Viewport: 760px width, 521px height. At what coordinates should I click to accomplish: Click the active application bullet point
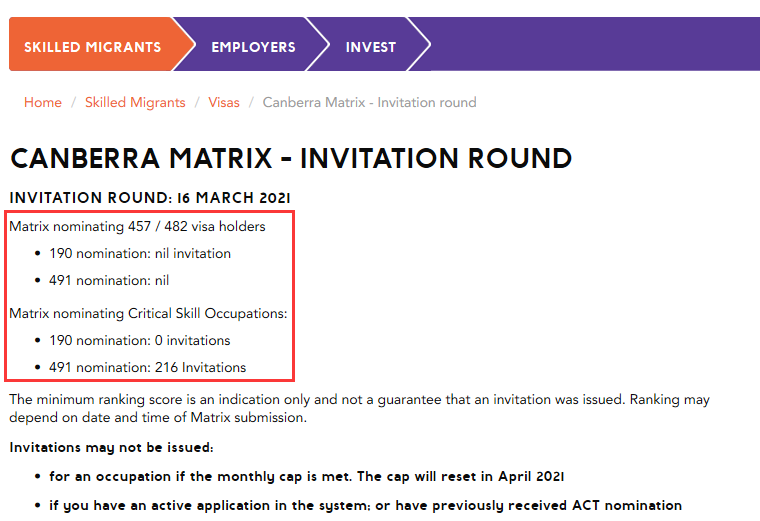click(365, 505)
